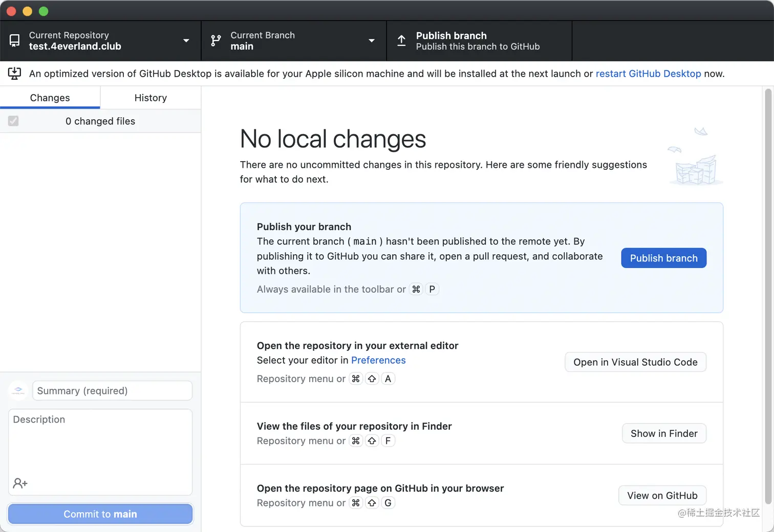The image size is (774, 532).
Task: Switch to the History tab
Action: pos(150,98)
